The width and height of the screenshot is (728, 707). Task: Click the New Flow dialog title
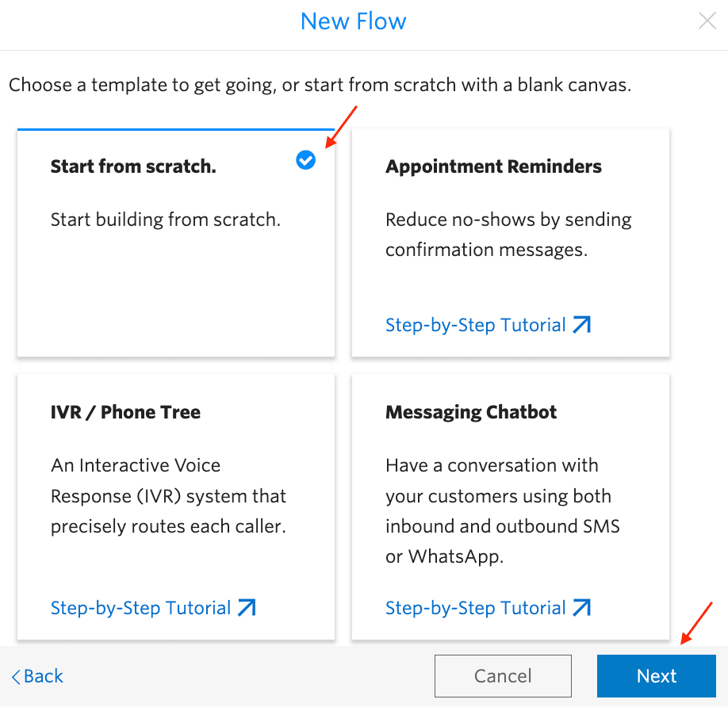click(x=353, y=21)
